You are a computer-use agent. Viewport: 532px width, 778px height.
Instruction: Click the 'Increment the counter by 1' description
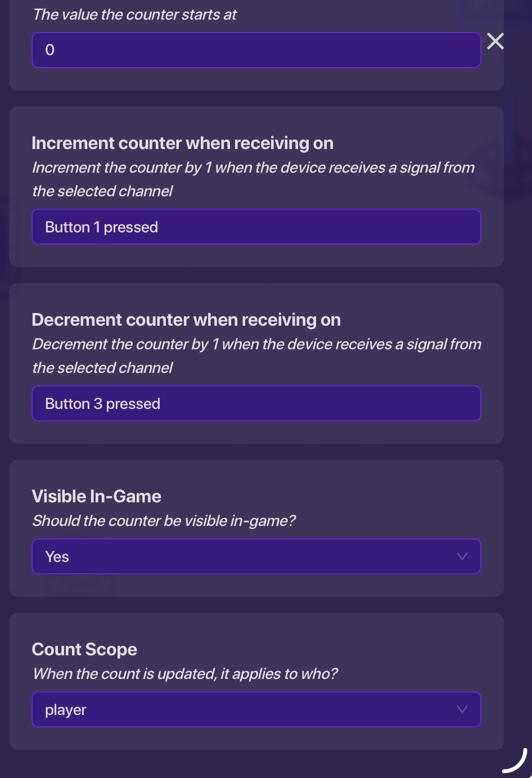click(253, 168)
